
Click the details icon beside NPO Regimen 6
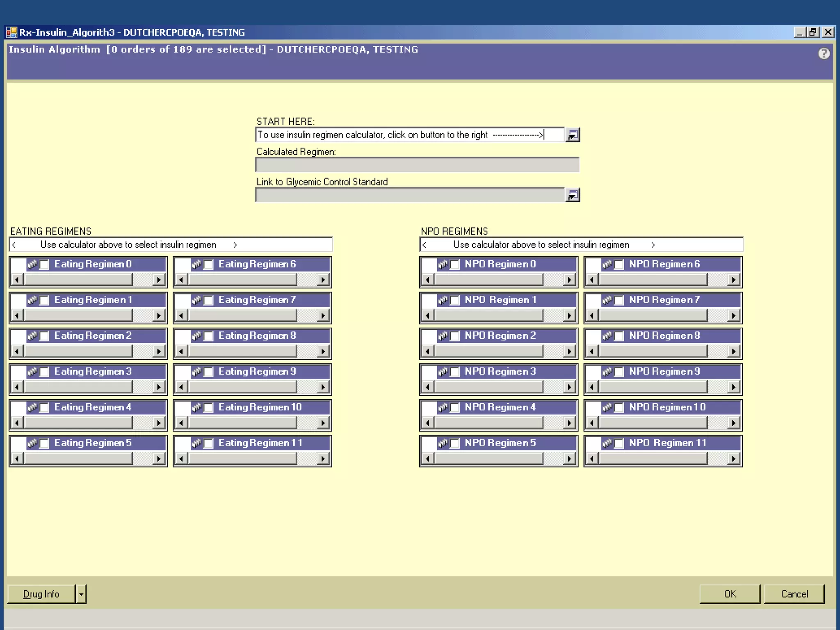(x=607, y=265)
